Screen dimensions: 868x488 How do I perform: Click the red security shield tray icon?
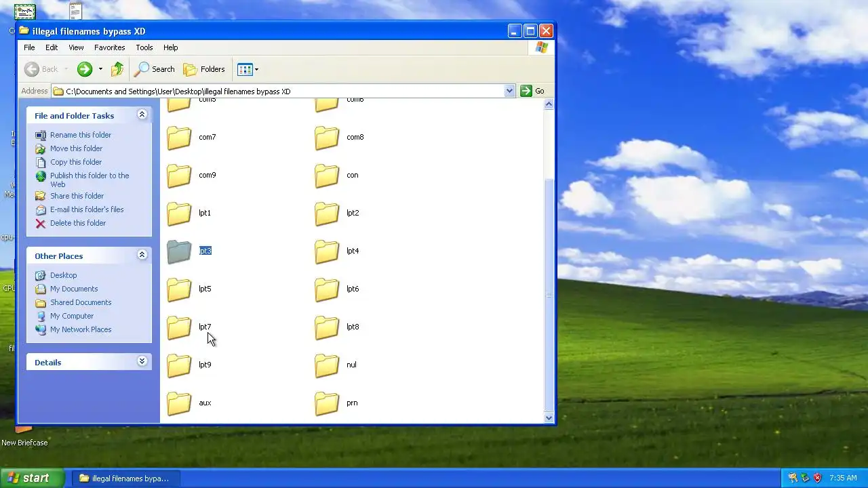817,478
